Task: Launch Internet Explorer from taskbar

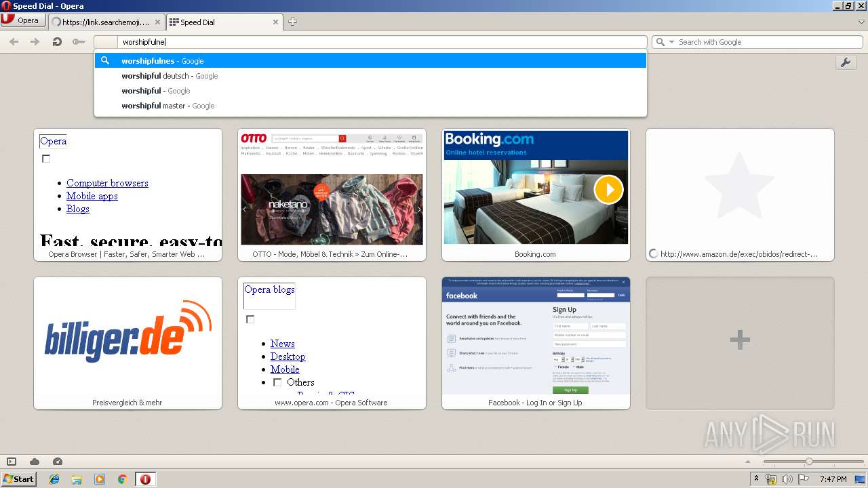Action: point(54,479)
